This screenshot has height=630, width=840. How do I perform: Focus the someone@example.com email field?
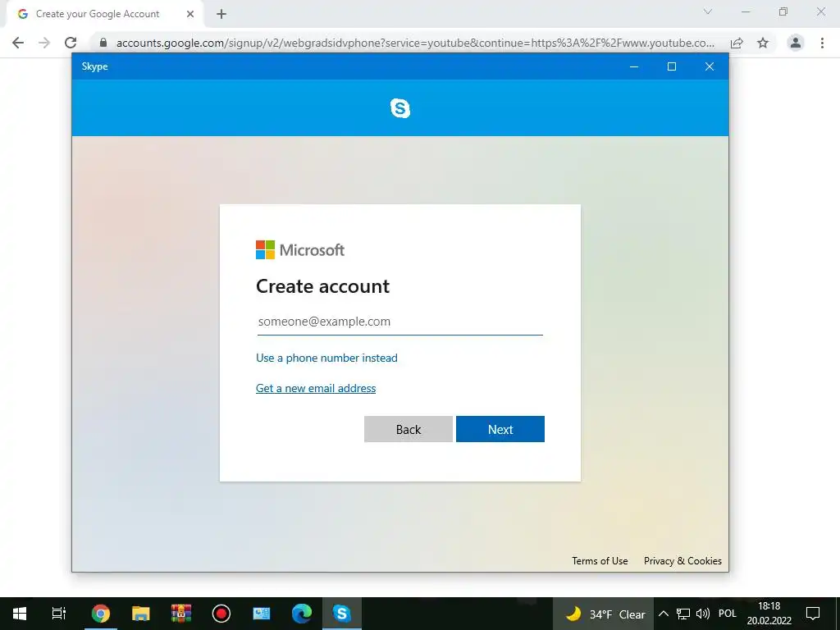[399, 322]
